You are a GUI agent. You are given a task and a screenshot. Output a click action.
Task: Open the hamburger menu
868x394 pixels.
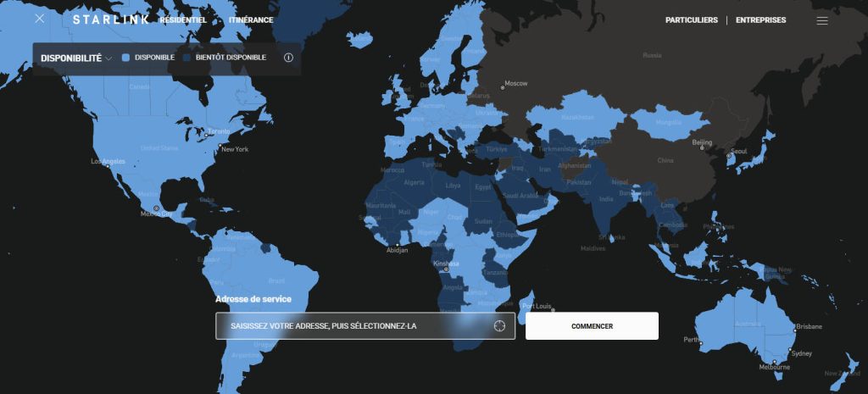(x=821, y=20)
